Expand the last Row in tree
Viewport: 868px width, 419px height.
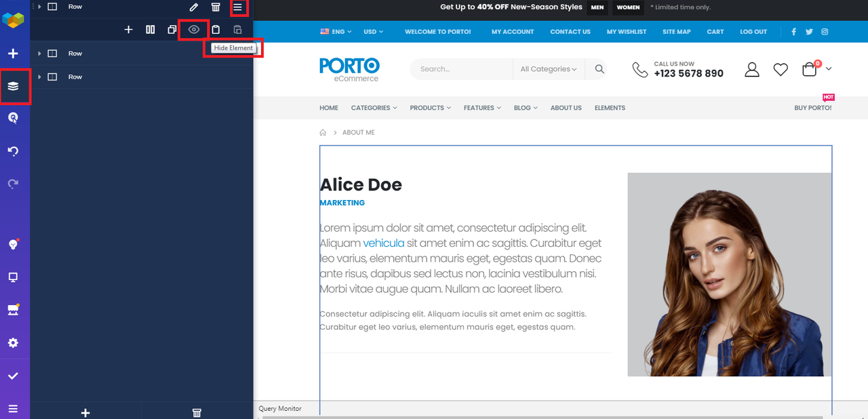pyautogui.click(x=39, y=77)
